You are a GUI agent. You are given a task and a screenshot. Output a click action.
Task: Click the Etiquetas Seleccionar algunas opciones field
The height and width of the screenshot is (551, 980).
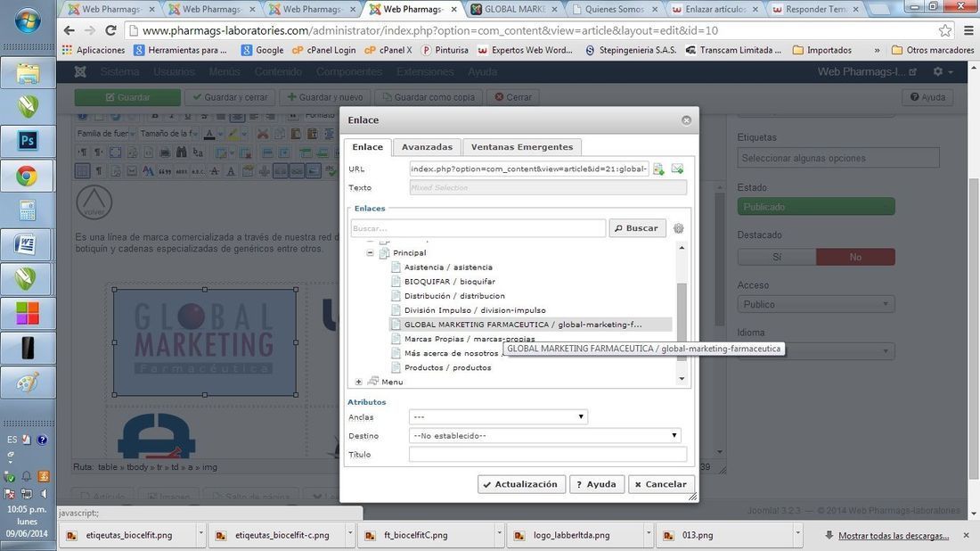[838, 158]
